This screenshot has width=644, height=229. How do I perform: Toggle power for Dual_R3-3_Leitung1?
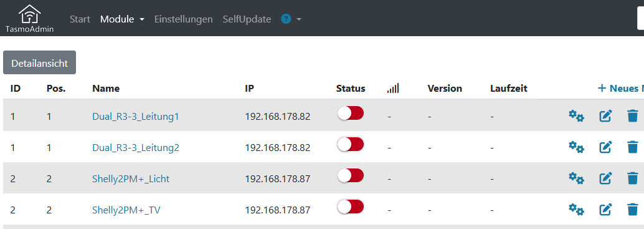351,113
